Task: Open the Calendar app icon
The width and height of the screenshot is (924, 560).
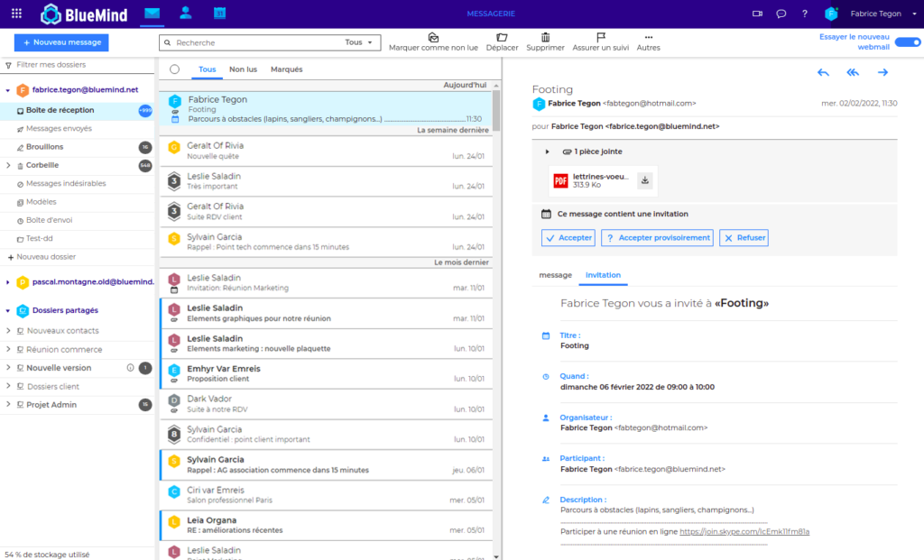Action: (219, 14)
